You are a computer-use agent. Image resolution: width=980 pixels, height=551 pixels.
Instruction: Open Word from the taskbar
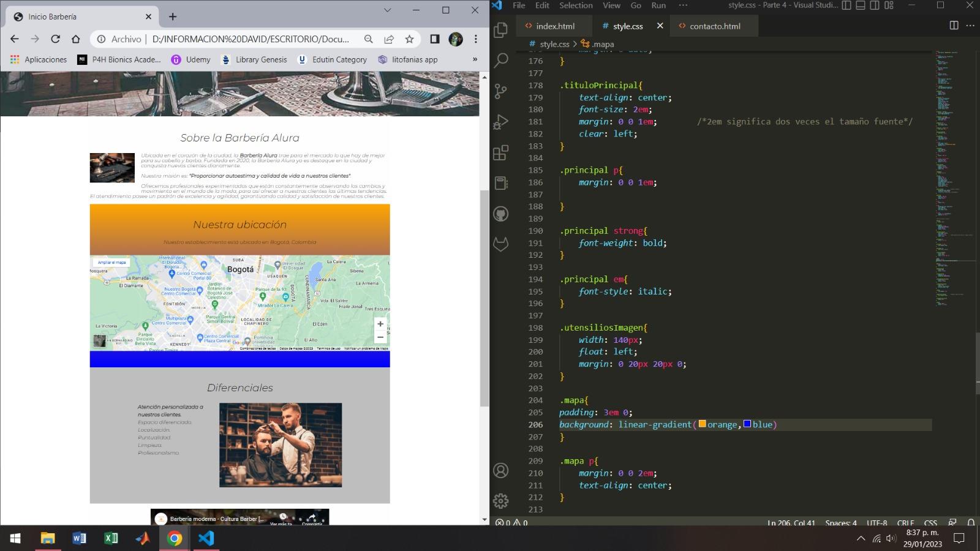click(x=79, y=538)
